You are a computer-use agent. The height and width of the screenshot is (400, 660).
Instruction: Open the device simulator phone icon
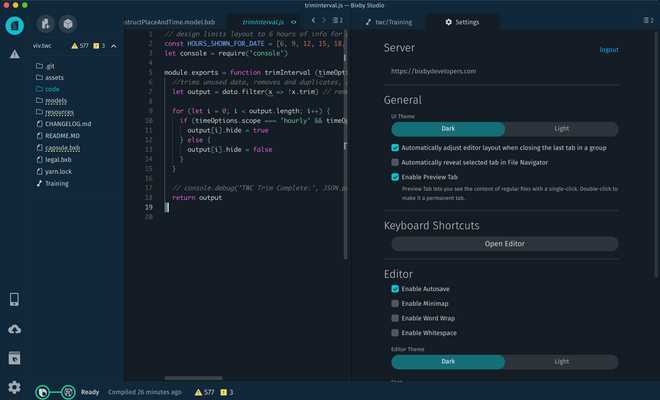tap(14, 299)
